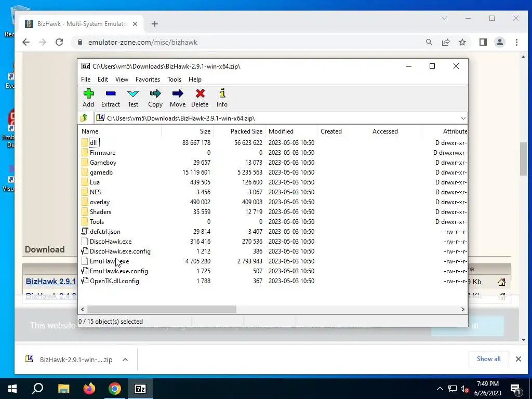Image resolution: width=532 pixels, height=399 pixels.
Task: Click right arrow of horizontal scrollbar
Action: [462, 309]
